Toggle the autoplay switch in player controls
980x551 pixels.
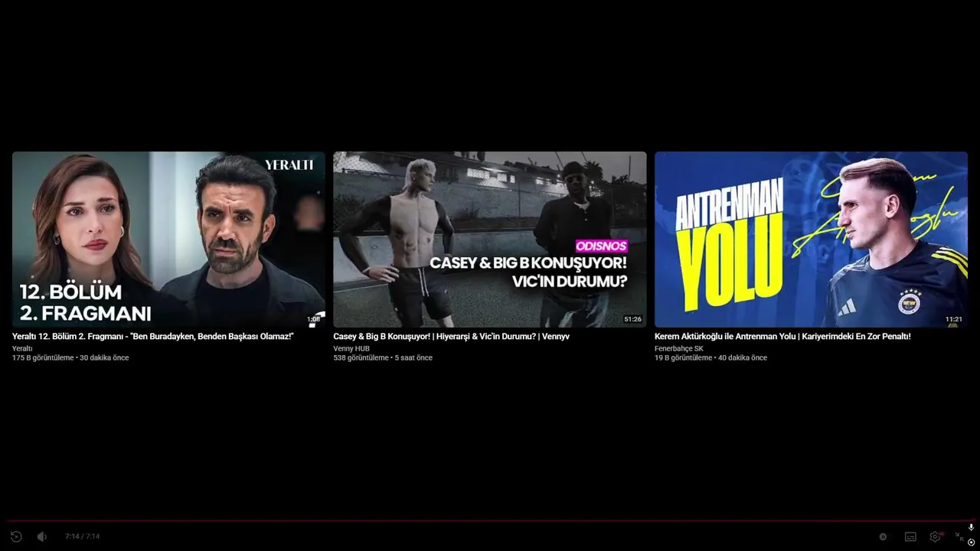[883, 536]
